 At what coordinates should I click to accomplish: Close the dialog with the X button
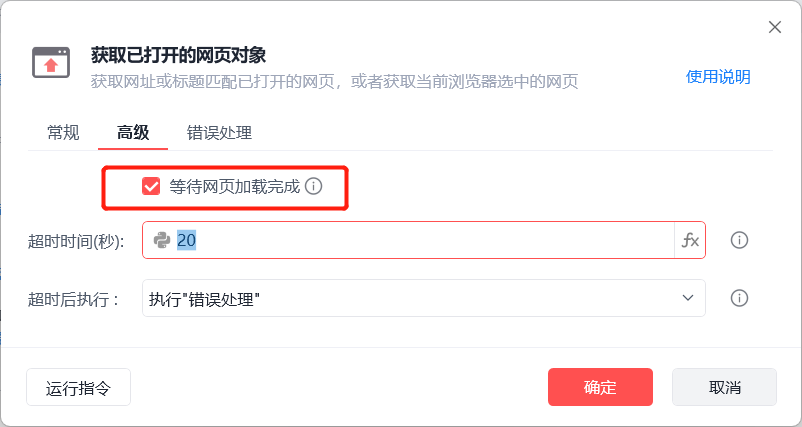pos(774,27)
